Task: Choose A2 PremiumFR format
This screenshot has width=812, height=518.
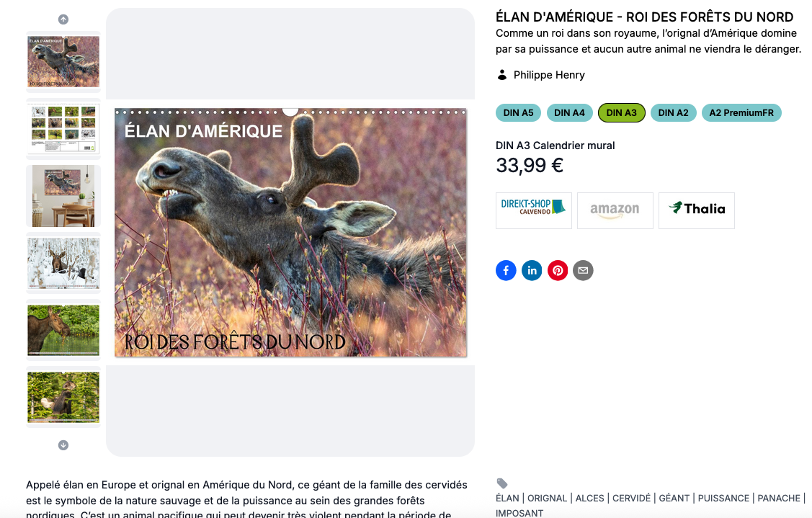Action: [741, 113]
